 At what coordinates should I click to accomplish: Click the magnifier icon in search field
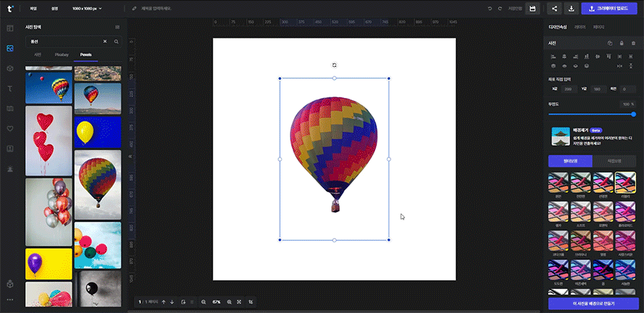tap(116, 41)
